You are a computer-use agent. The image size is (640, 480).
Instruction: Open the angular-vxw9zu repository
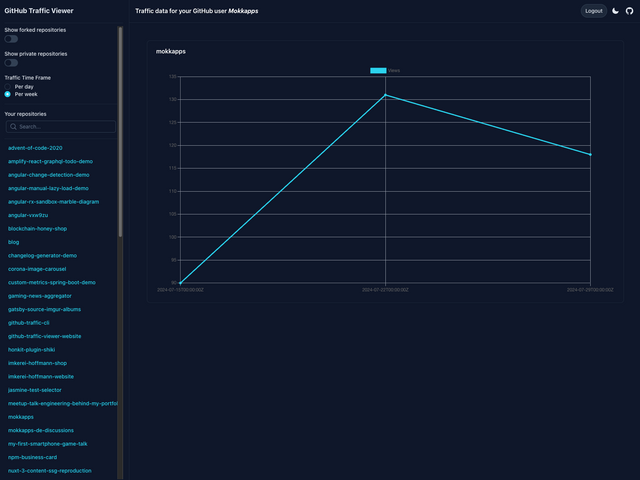pos(28,215)
